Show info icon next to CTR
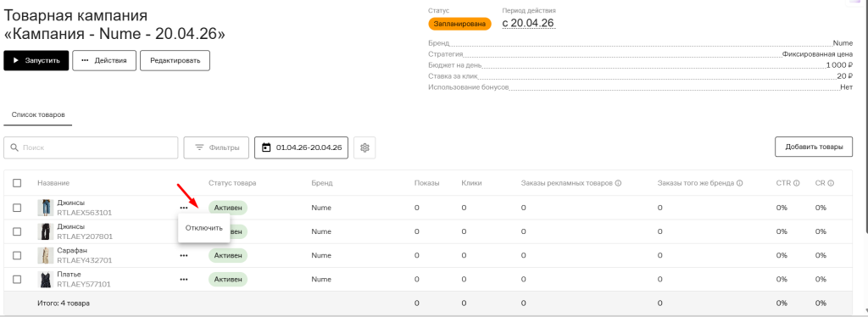This screenshot has height=317, width=868. (x=796, y=183)
